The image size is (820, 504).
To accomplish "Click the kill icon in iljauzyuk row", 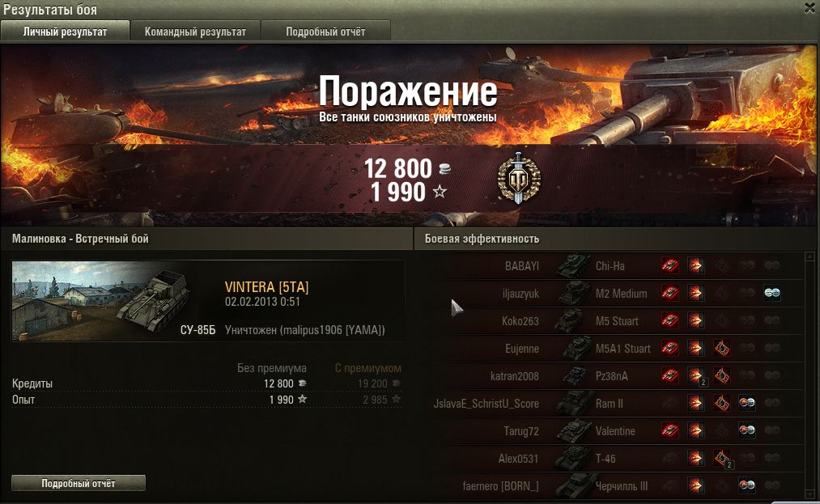I will (772, 294).
